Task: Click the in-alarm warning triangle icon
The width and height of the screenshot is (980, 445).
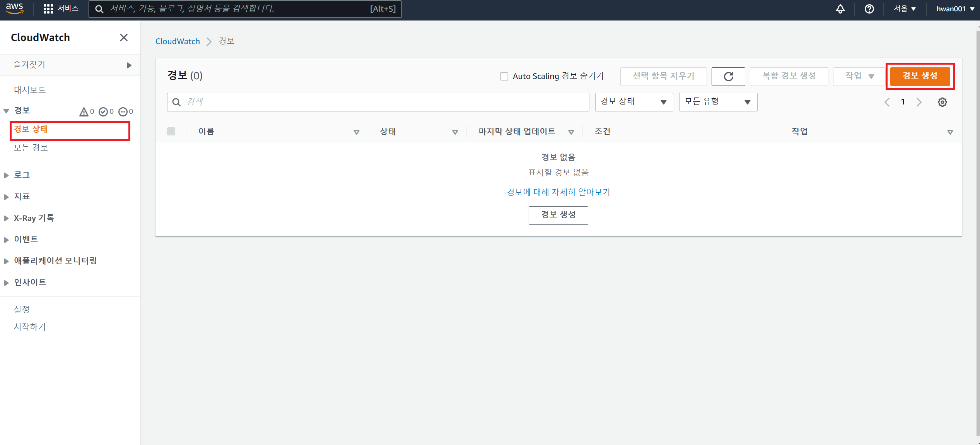Action: [x=84, y=112]
